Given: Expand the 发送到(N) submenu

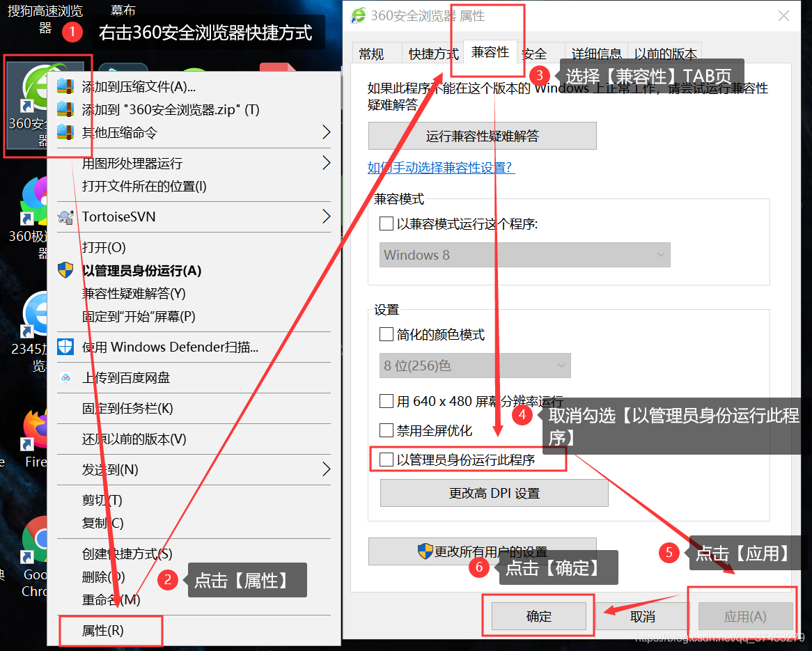Looking at the screenshot, I should coord(326,469).
